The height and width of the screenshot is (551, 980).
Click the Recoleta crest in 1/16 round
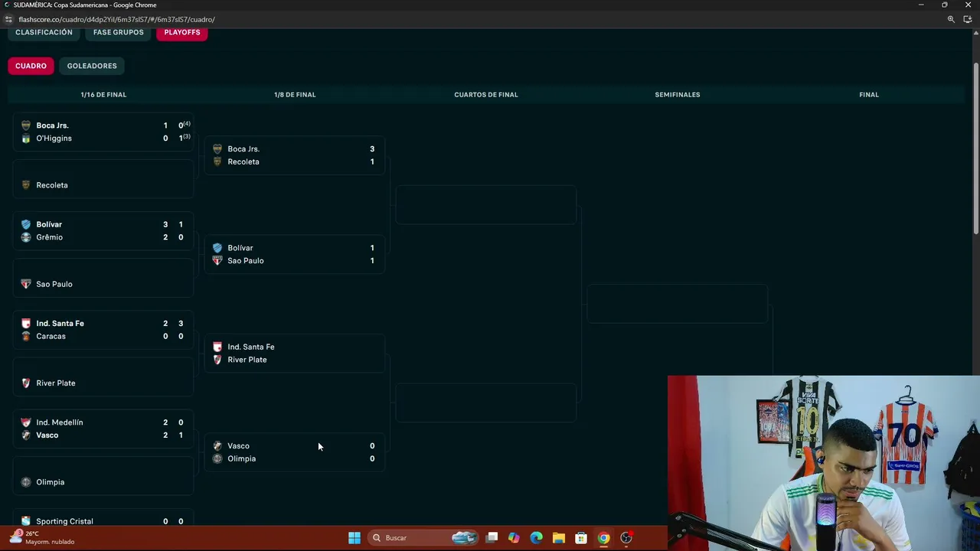click(26, 185)
